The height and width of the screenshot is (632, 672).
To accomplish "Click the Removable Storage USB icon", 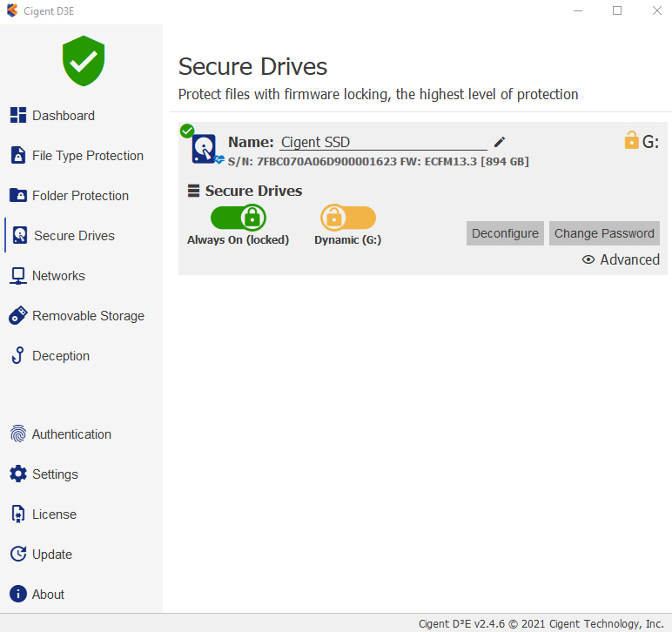I will pos(18,315).
